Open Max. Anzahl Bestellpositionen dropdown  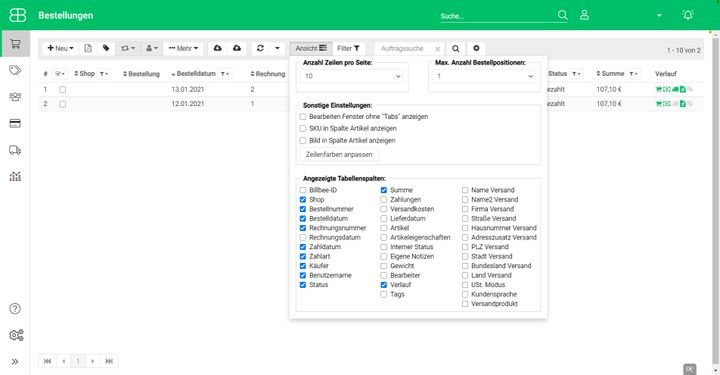484,76
